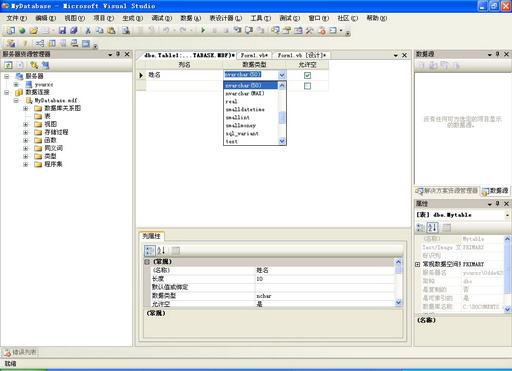Expand the 数据库关系图 folder
512x371 pixels.
(x=25, y=108)
